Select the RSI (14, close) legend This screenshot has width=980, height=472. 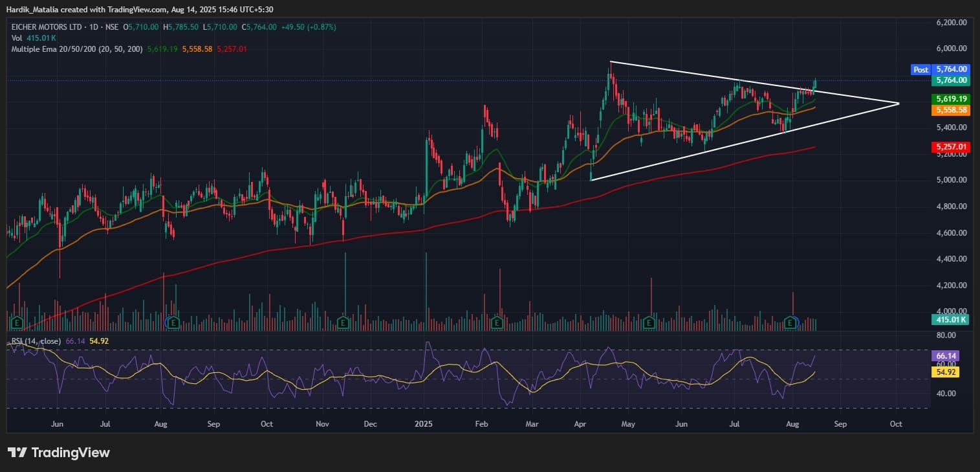coord(36,341)
